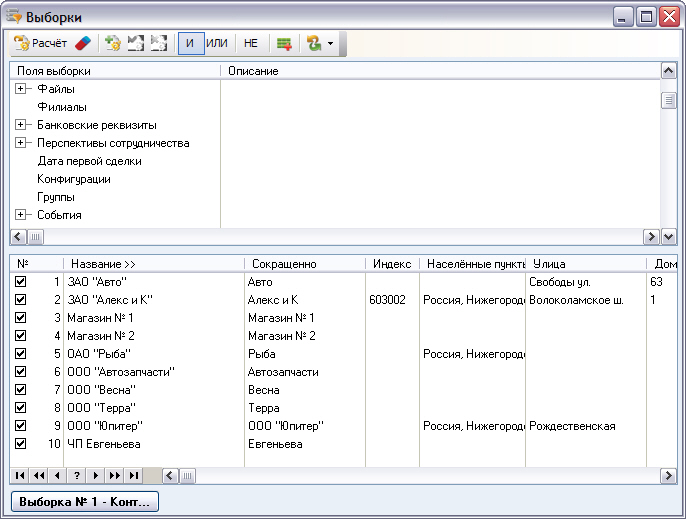686x519 pixels.
Task: Add new selection condition with plus-gear icon
Action: click(x=113, y=43)
